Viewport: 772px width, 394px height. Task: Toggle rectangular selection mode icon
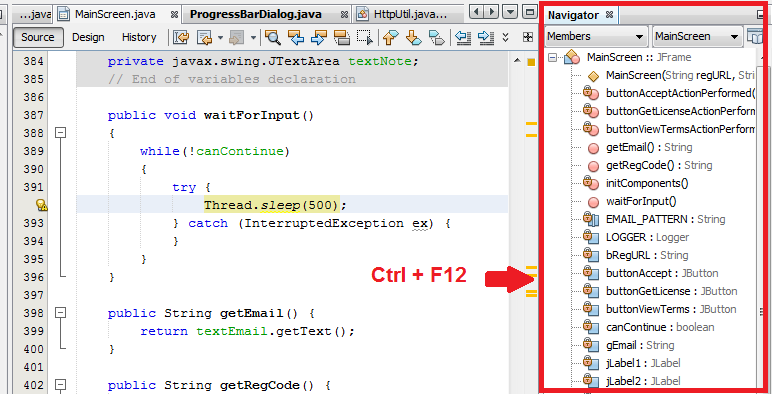pyautogui.click(x=365, y=37)
